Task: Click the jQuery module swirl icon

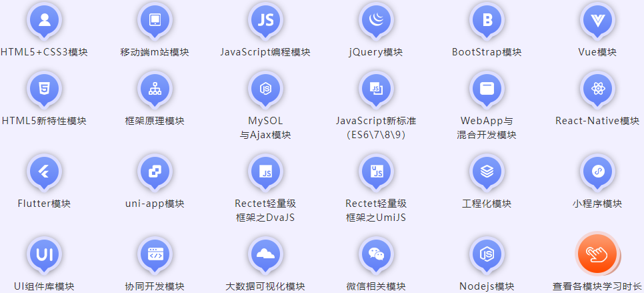Action: [x=376, y=20]
